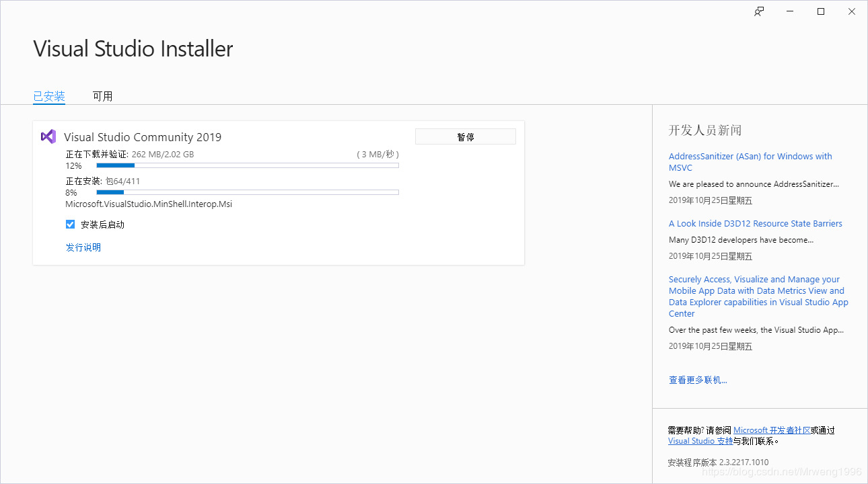Close the Visual Studio Installer window
Screen dimensions: 868x484
pos(852,11)
